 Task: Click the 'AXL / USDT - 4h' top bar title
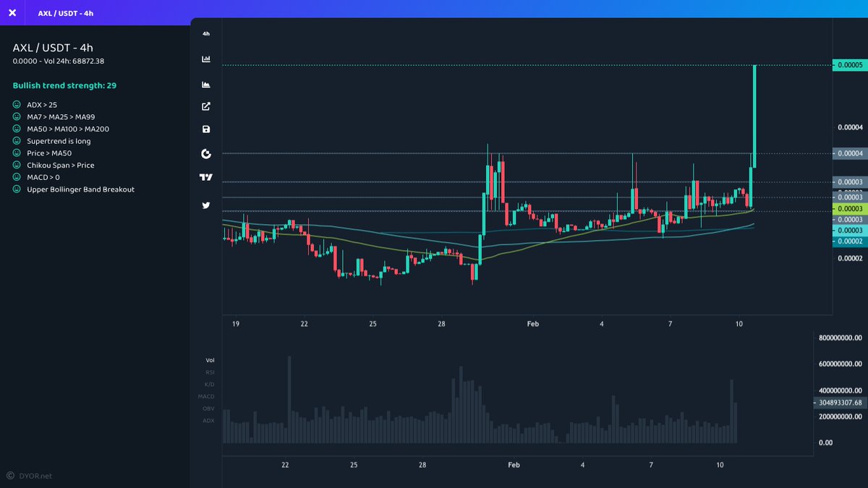tap(65, 12)
